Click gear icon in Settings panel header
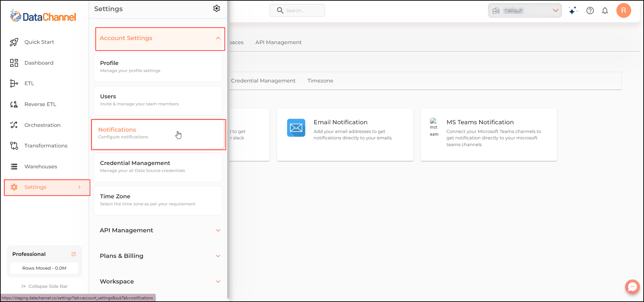 pos(217,8)
